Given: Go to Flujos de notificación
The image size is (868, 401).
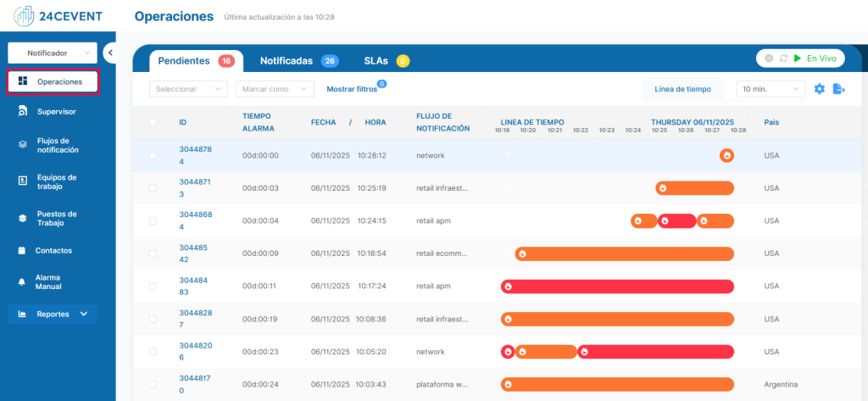Looking at the screenshot, I should (x=57, y=145).
